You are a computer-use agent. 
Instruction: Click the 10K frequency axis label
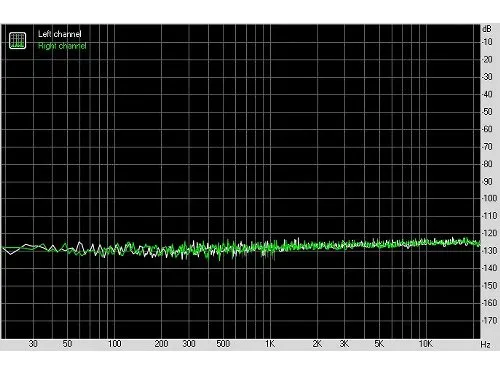[x=425, y=344]
